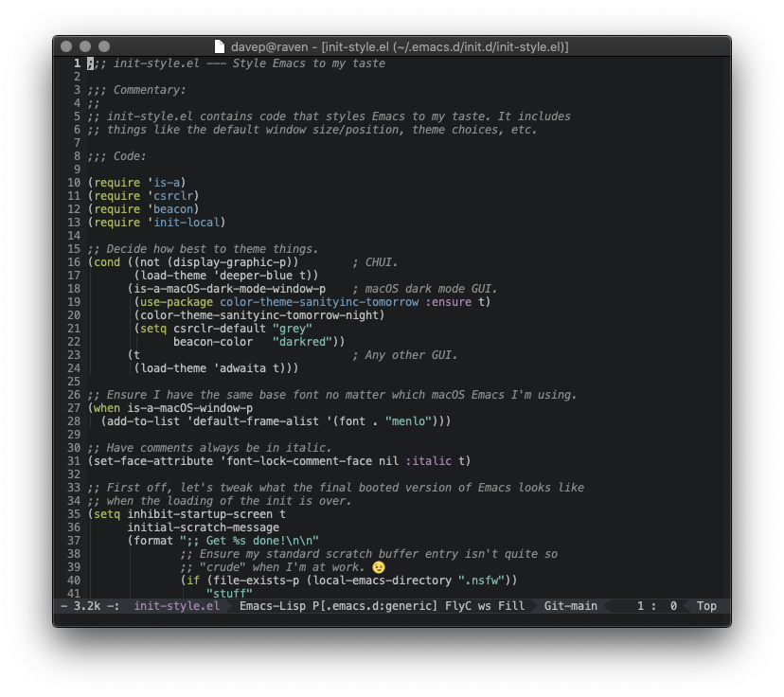Click the Emacs-Lisp major mode indicator

pos(273,605)
